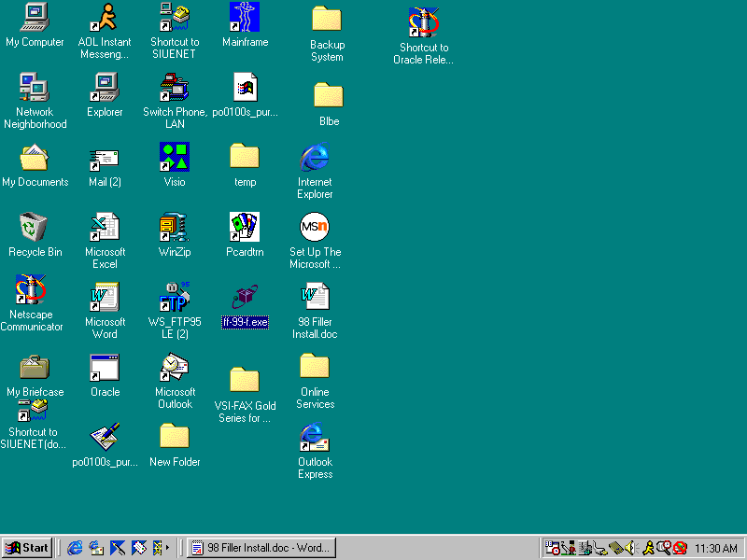
Task: Click the Start button
Action: 27,548
